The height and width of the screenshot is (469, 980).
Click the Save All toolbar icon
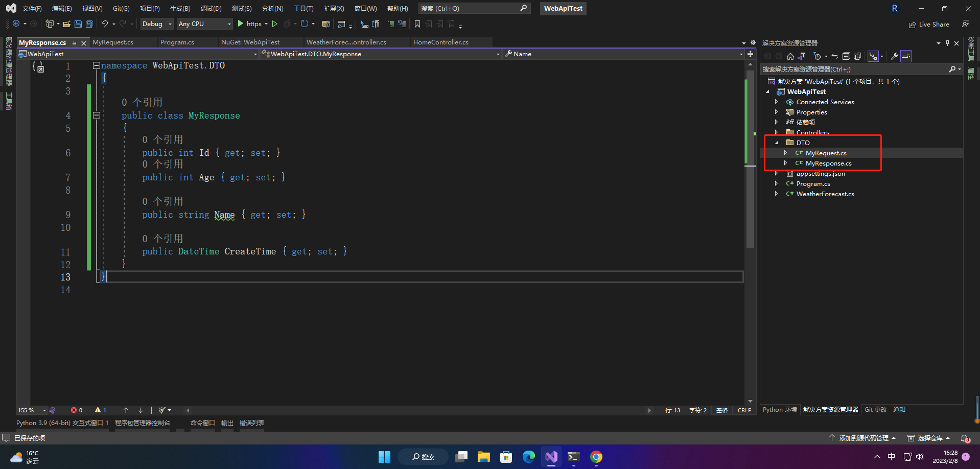coord(89,24)
